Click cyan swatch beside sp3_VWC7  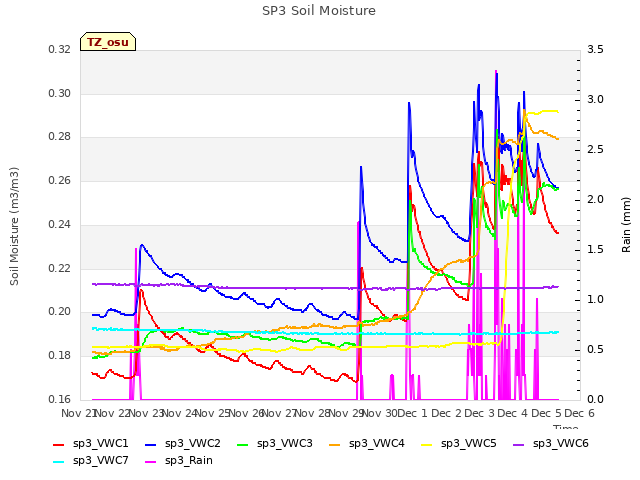click(59, 462)
